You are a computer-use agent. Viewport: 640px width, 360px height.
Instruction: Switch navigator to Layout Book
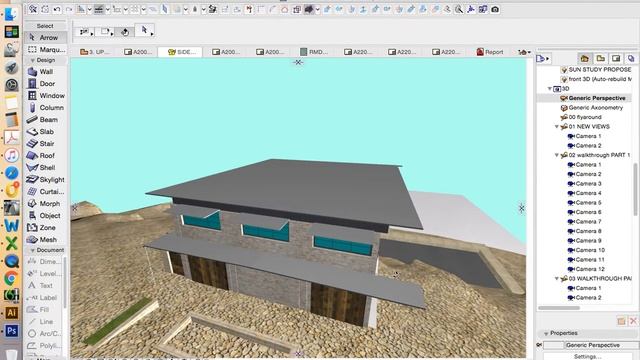pos(616,58)
